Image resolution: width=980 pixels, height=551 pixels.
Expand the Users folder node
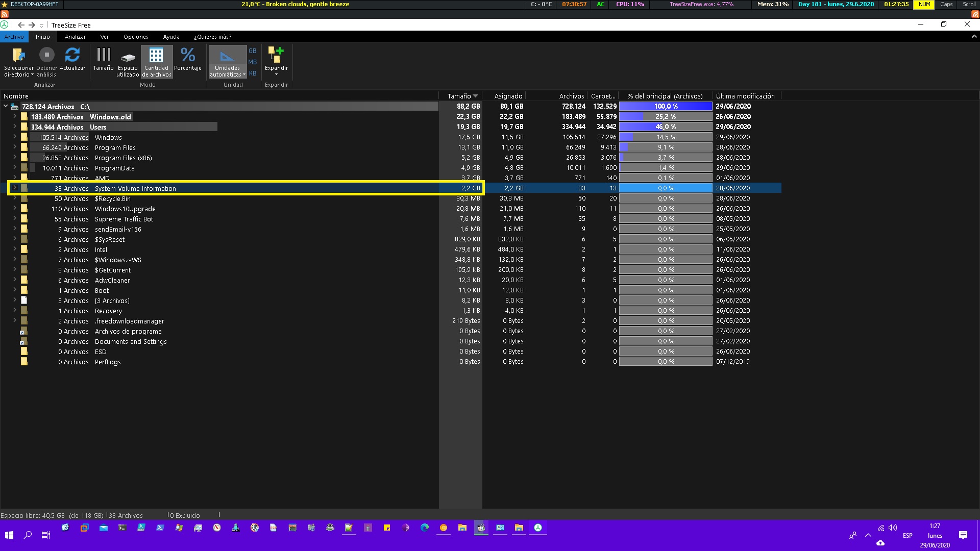pyautogui.click(x=15, y=127)
